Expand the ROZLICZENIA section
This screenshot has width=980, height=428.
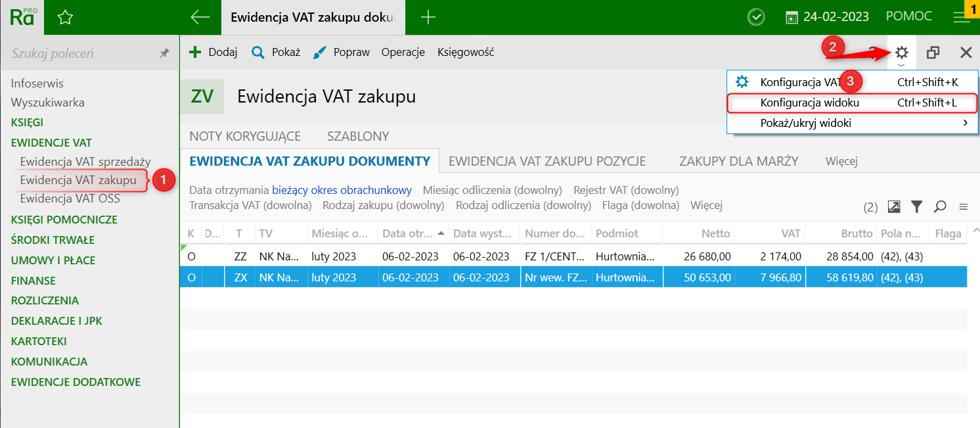45,300
